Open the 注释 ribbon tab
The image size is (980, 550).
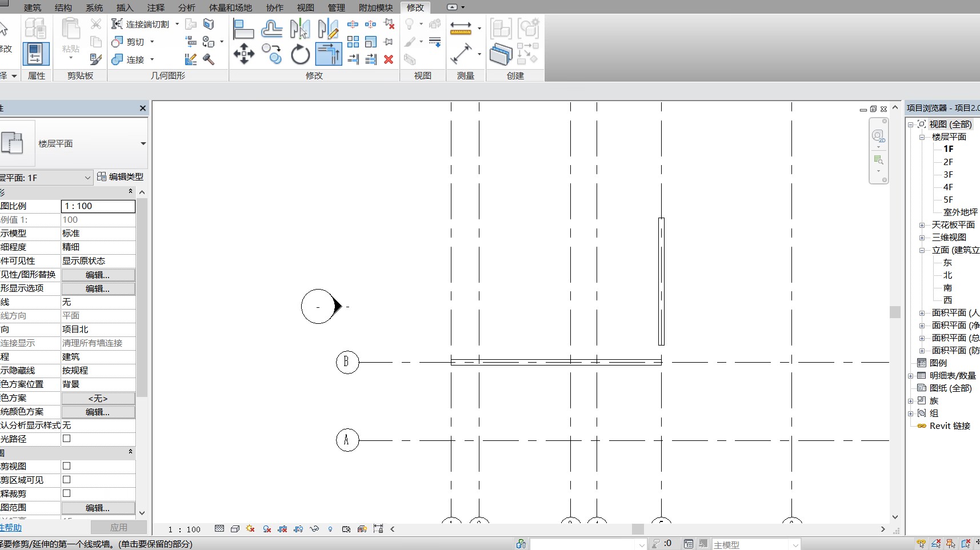pos(155,7)
